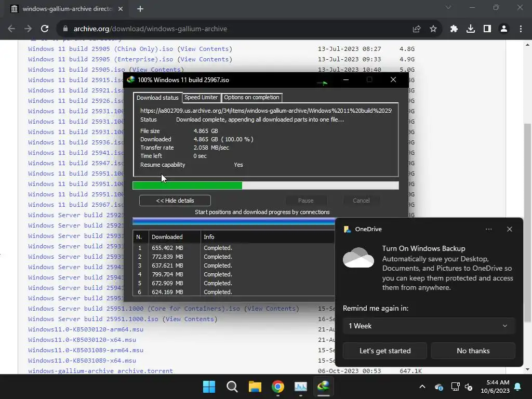This screenshot has width=532, height=399.
Task: Click 'Let's get started' button
Action: coord(385,351)
